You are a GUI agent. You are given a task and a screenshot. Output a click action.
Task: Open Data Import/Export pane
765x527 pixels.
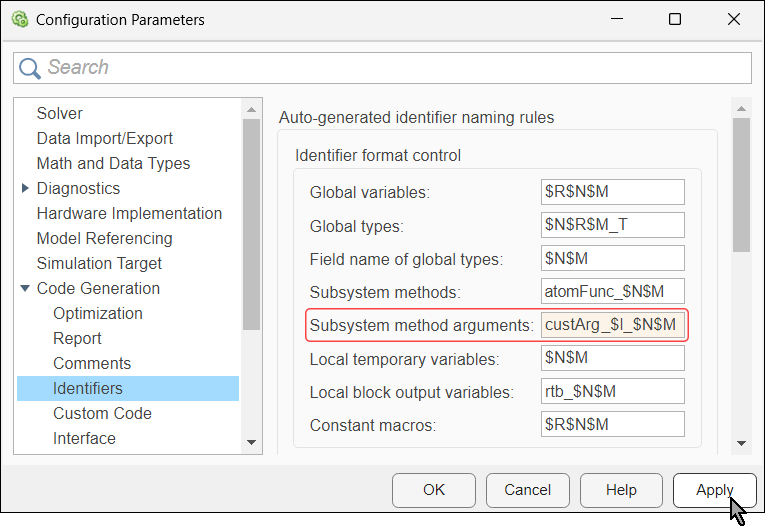point(104,138)
